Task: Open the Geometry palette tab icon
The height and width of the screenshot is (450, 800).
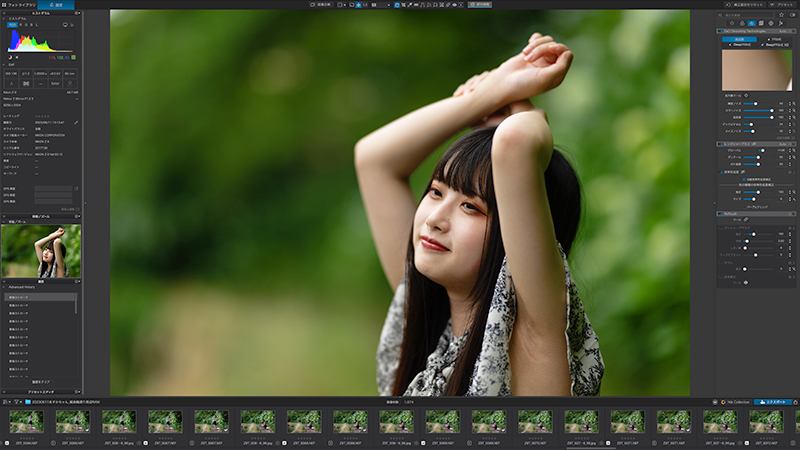Action: [762, 23]
